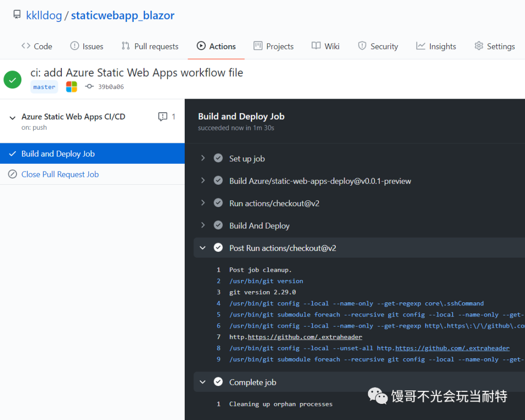The image size is (525, 420).
Task: Select the Actions tab
Action: click(216, 46)
